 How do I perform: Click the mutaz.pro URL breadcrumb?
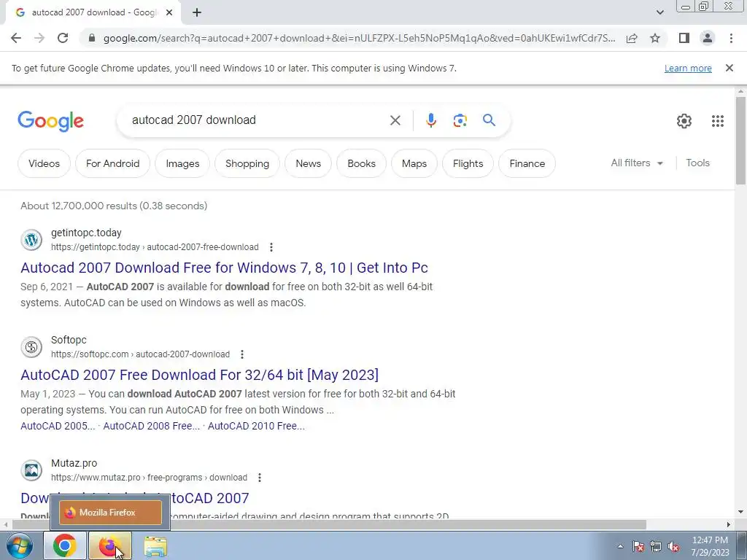(149, 478)
